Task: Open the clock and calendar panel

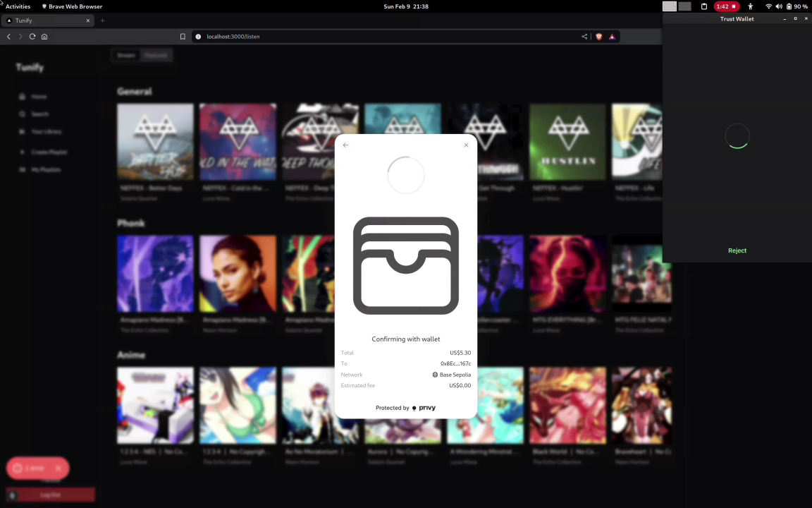Action: click(x=406, y=6)
